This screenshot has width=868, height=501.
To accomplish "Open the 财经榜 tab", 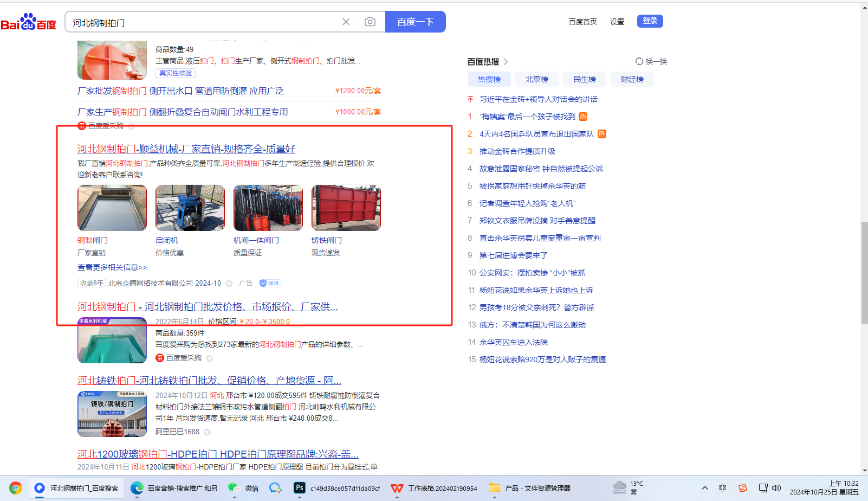I will pos(632,79).
